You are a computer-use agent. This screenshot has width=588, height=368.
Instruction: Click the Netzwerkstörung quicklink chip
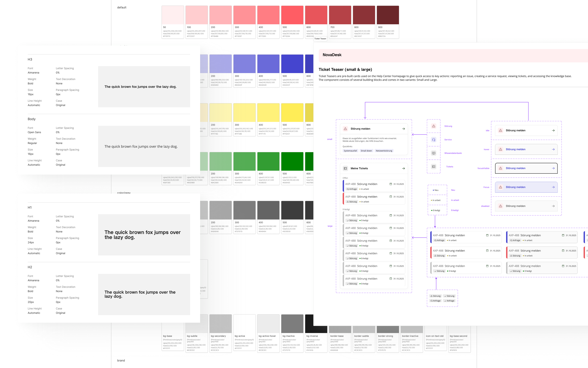click(x=384, y=151)
